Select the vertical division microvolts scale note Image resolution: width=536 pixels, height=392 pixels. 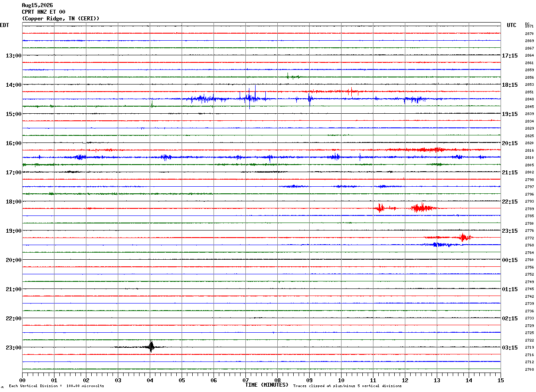56,386
